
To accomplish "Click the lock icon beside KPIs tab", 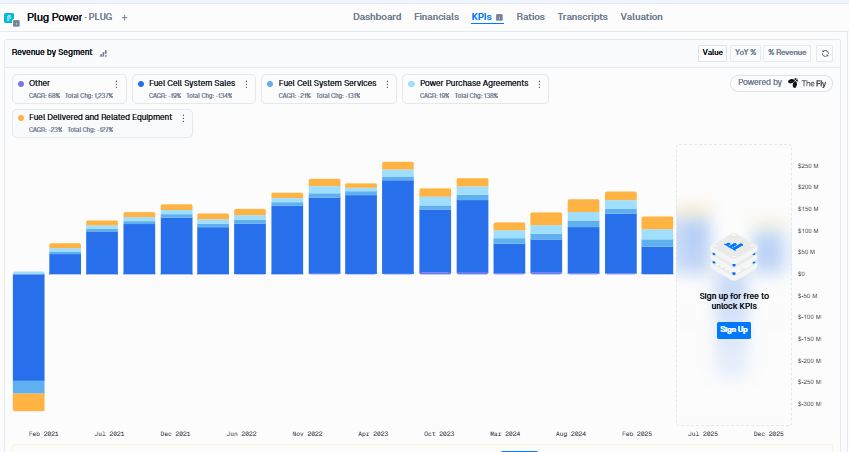I will (x=499, y=18).
